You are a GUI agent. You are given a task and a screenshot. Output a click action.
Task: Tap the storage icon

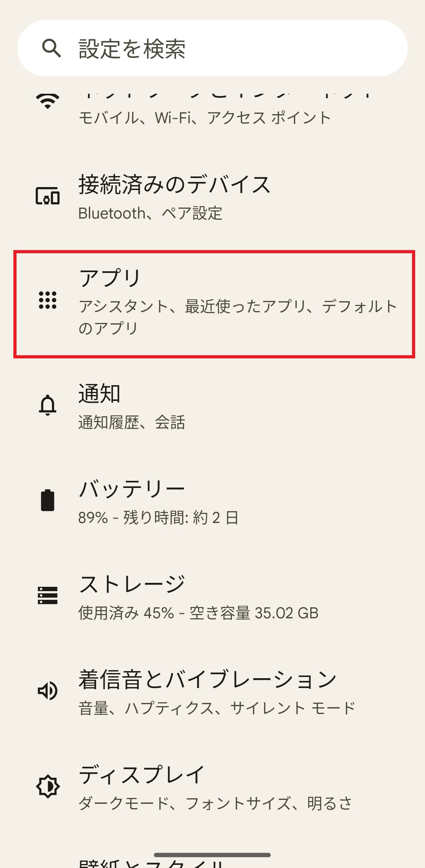48,595
